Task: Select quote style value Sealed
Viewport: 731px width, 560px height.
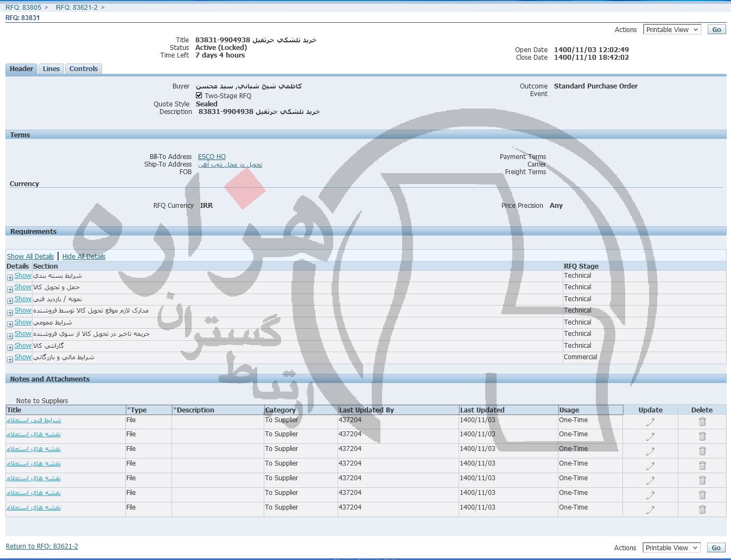Action: pyautogui.click(x=206, y=104)
